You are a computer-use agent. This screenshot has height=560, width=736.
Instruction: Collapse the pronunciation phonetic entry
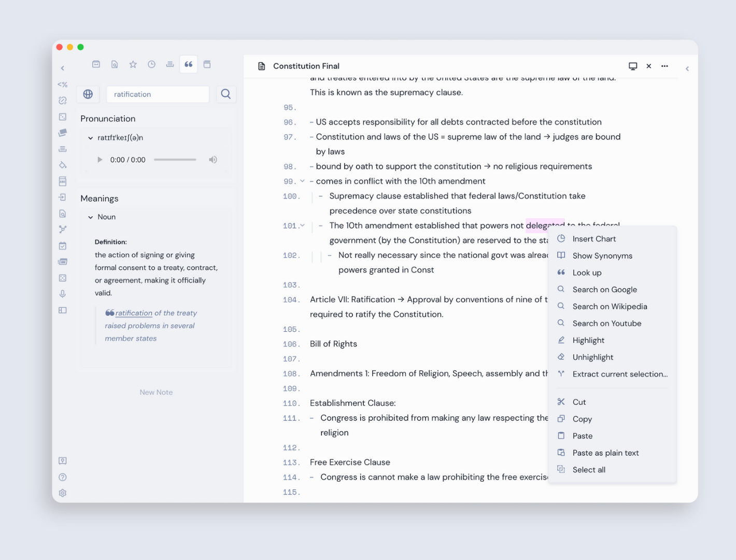click(91, 138)
